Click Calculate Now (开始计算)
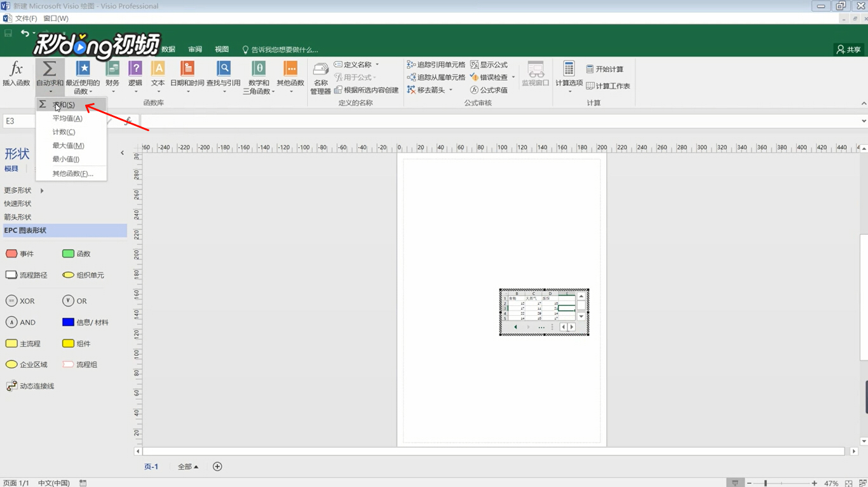This screenshot has width=868, height=487. [605, 69]
